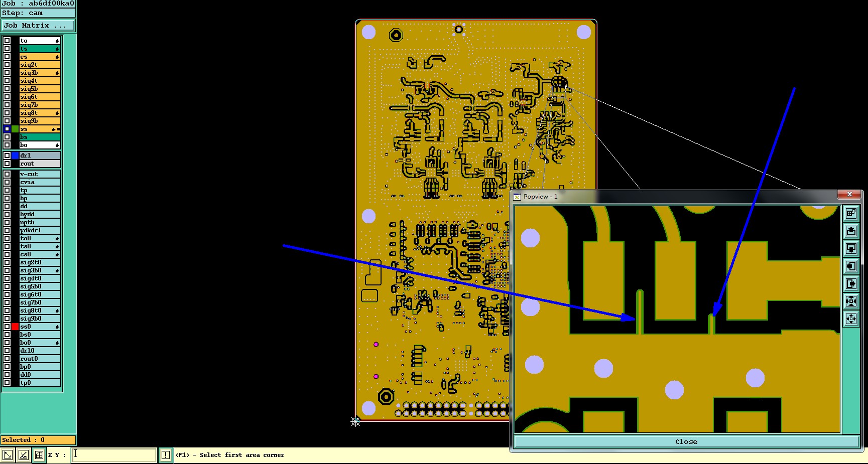Screen dimensions: 868x464
Task: Click the diagonal arrow coordinate mode icon
Action: point(8,455)
